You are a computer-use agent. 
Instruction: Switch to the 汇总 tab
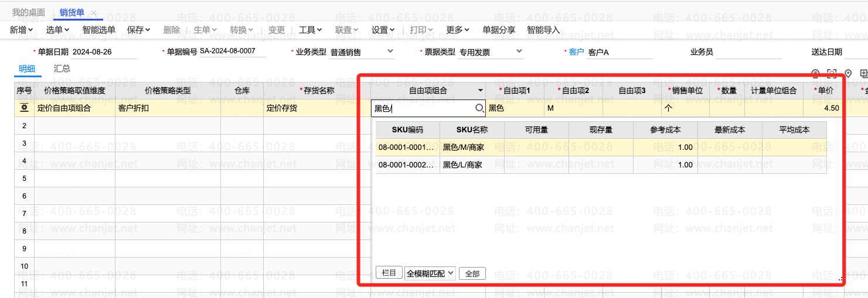62,68
